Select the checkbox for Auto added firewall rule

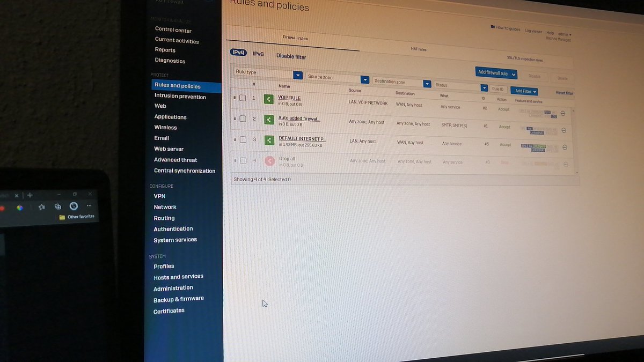(243, 119)
